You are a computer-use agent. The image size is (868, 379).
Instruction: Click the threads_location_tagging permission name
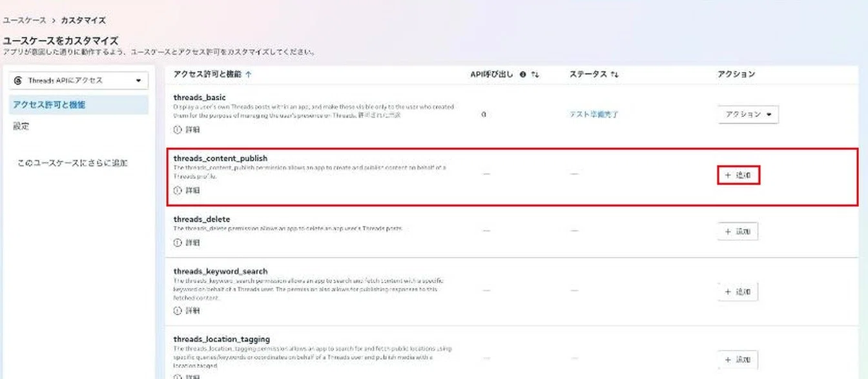[222, 339]
